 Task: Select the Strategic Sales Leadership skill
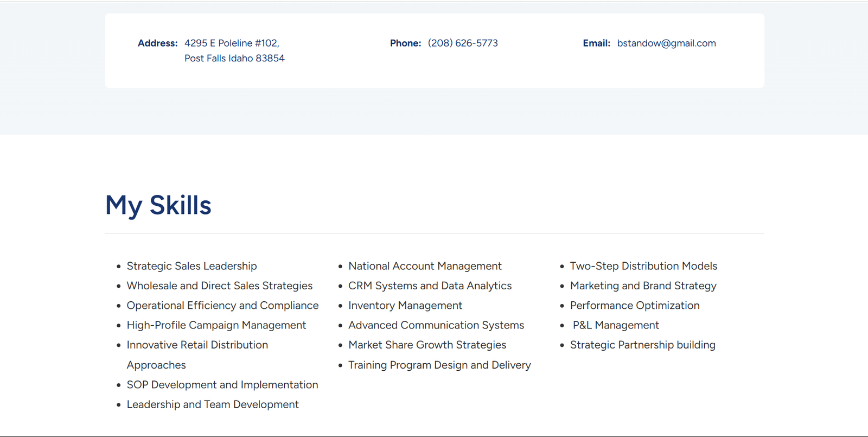192,266
